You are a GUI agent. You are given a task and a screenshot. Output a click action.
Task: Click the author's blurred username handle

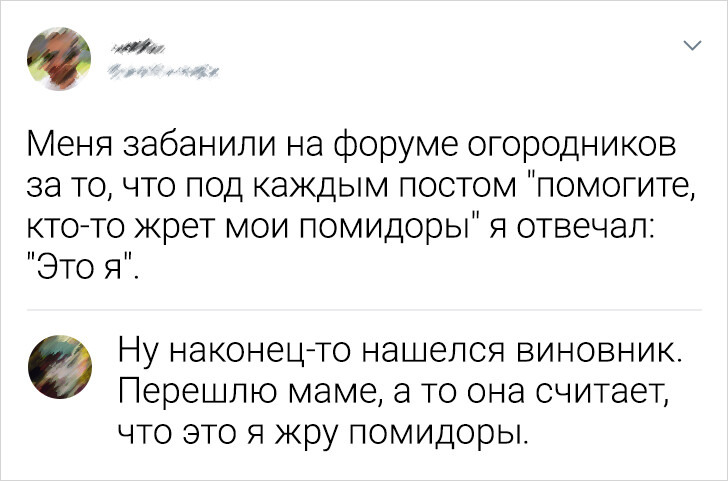click(165, 69)
